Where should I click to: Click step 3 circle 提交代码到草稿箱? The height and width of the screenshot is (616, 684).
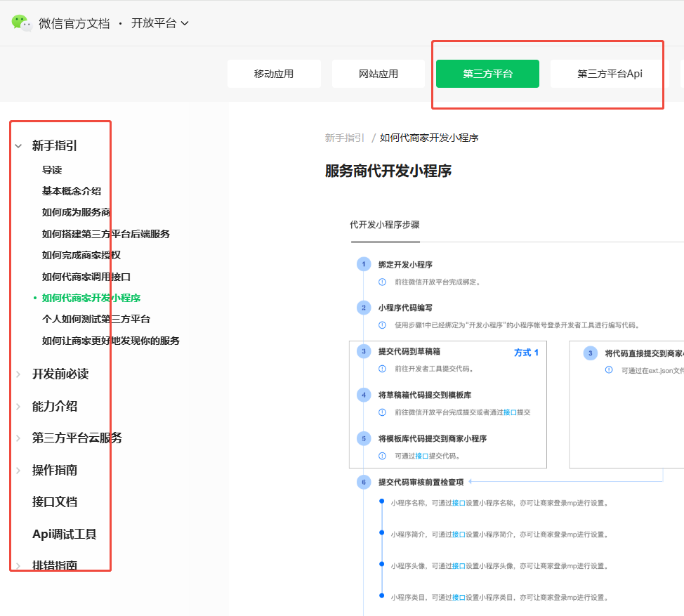[x=364, y=351]
